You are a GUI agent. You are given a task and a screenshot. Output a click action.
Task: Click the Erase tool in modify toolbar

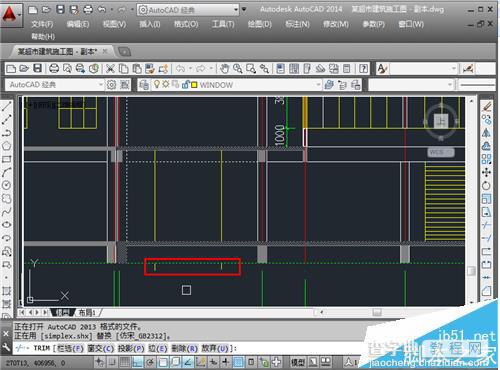point(486,107)
